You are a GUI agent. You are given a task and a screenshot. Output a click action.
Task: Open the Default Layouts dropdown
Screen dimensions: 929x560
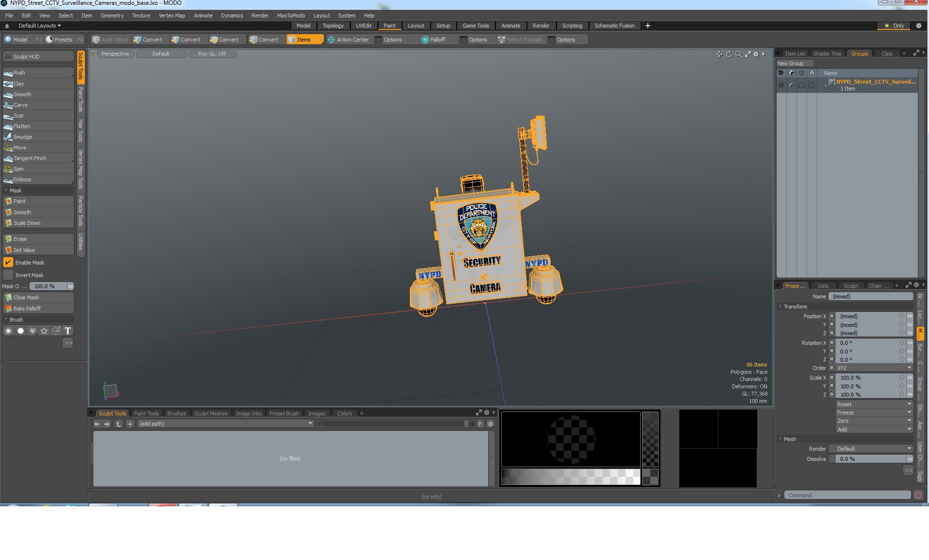click(40, 26)
